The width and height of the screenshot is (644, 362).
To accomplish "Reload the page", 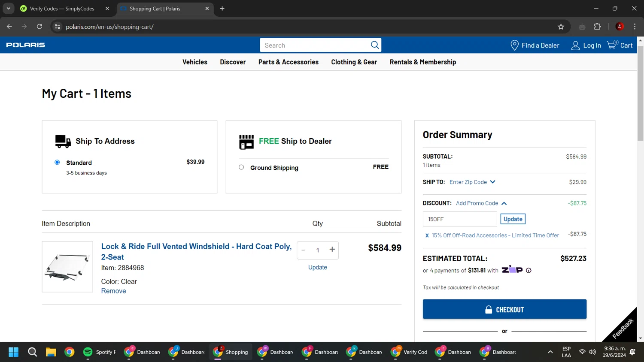I will 39,27.
